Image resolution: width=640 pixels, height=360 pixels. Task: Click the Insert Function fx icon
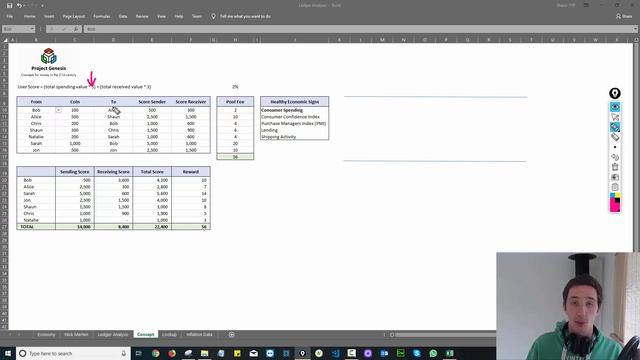coord(76,29)
